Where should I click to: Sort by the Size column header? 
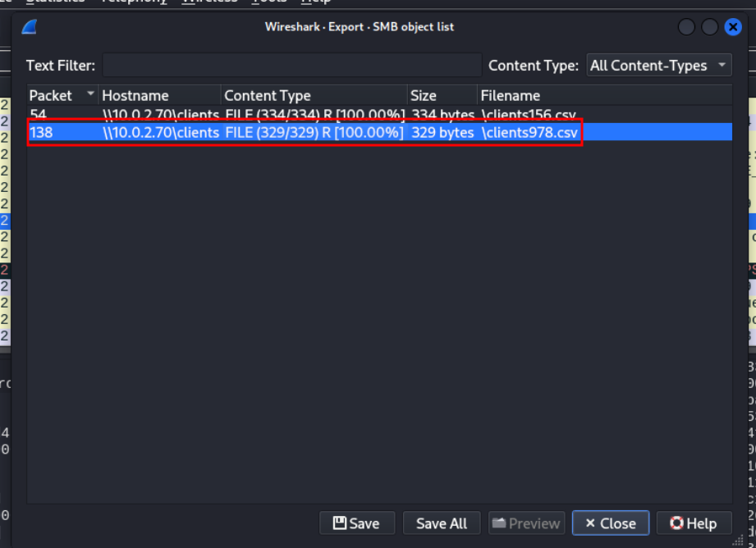(442, 95)
